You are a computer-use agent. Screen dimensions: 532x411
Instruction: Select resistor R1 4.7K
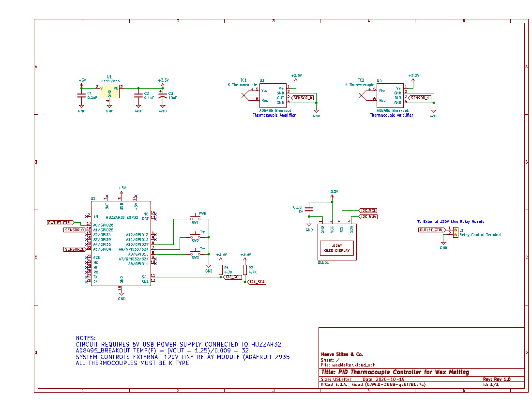221,270
